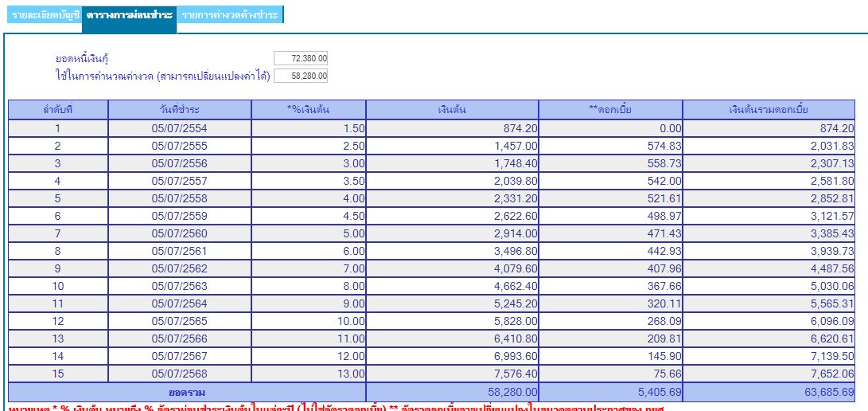Click interest value 558.73
Screen dimensions: 868x411
pyautogui.click(x=610, y=163)
